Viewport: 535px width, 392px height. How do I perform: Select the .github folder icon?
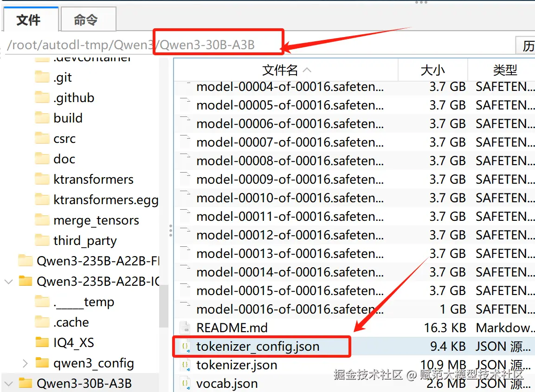[x=42, y=97]
